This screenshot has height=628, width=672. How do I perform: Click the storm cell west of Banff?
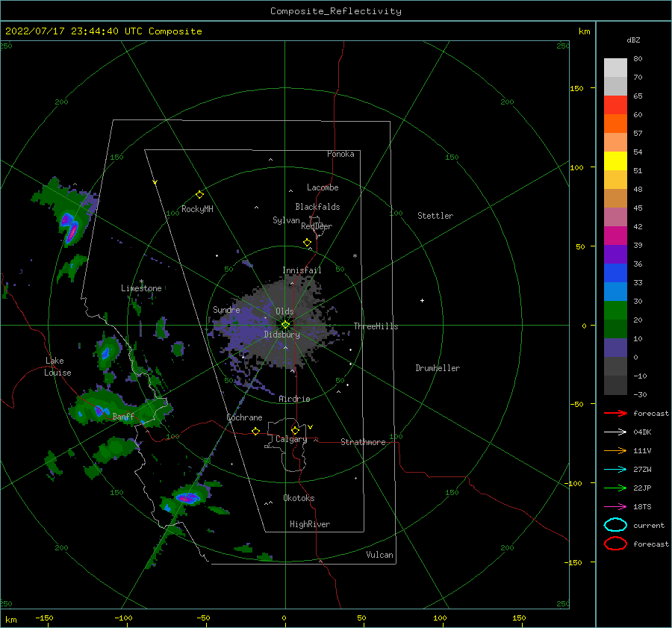(x=99, y=410)
